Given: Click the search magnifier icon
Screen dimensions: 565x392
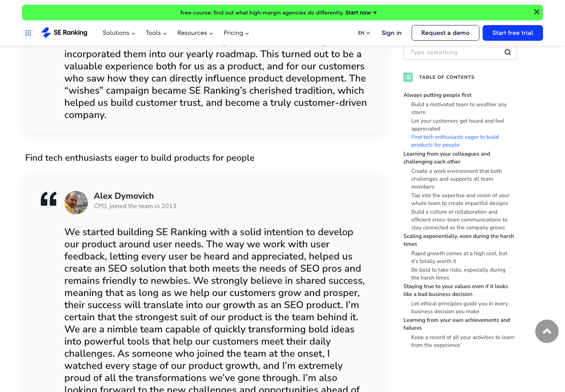Looking at the screenshot, I should coord(508,52).
